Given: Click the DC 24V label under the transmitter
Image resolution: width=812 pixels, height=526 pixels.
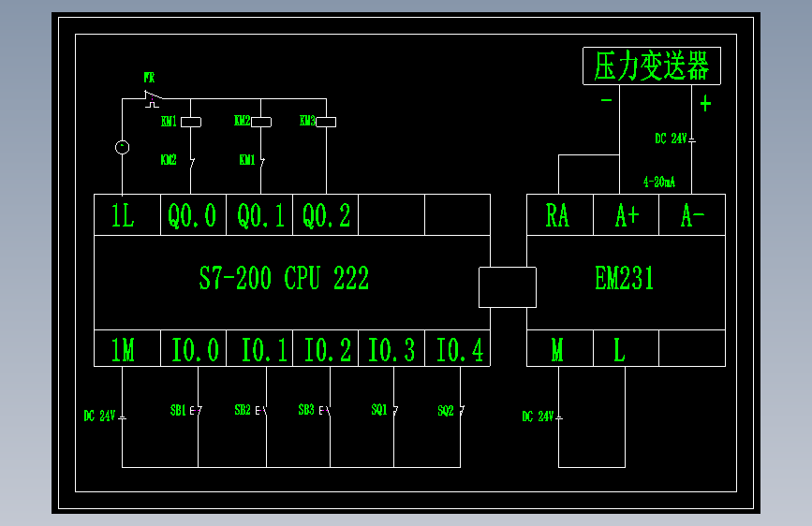Looking at the screenshot, I should [x=671, y=139].
